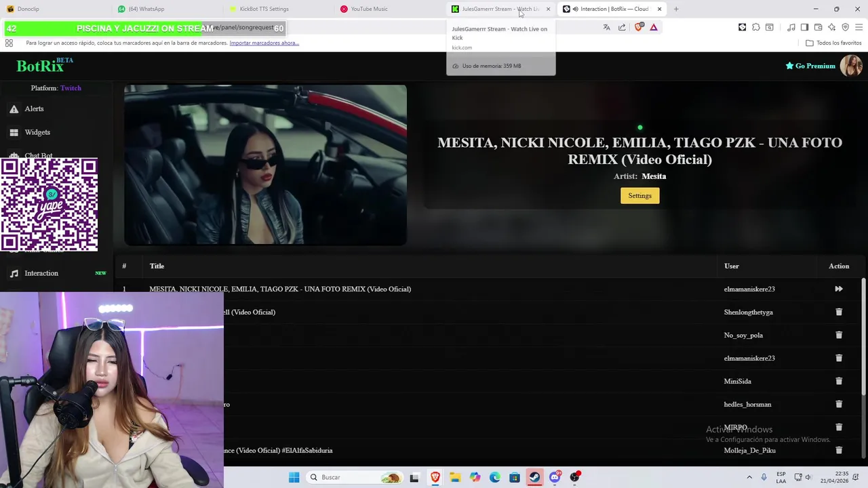The image size is (868, 488).
Task: Delete song requested by No_soy_pola
Action: [839, 335]
